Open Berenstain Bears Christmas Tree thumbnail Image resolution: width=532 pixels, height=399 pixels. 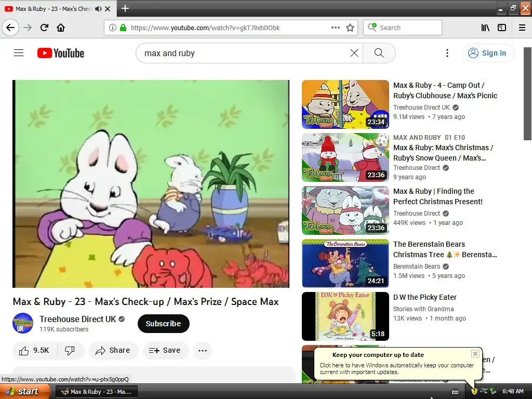click(x=345, y=263)
